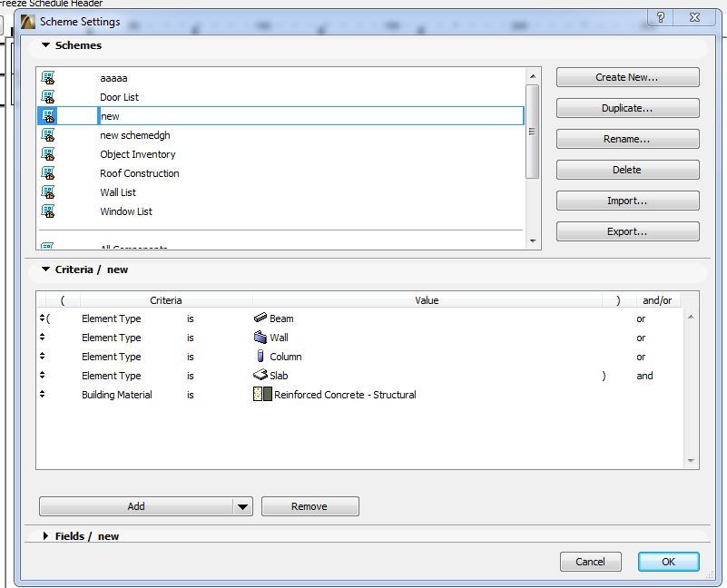727x588 pixels.
Task: Click the help question mark button
Action: pyautogui.click(x=661, y=17)
